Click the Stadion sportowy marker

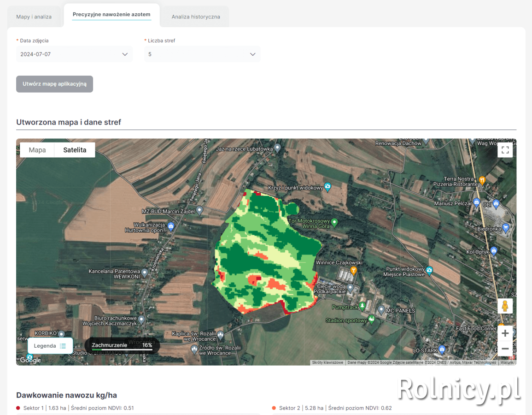click(371, 319)
